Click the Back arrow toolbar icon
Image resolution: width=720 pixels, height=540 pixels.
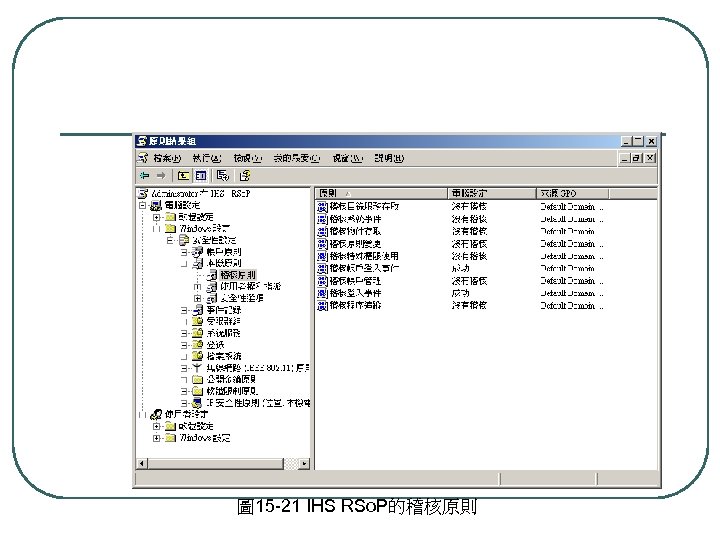tap(145, 175)
